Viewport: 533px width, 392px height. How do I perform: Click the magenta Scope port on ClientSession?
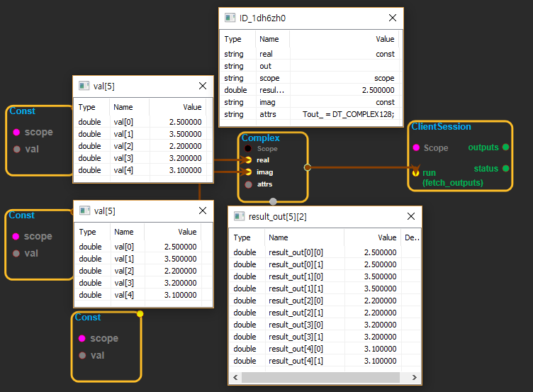415,147
